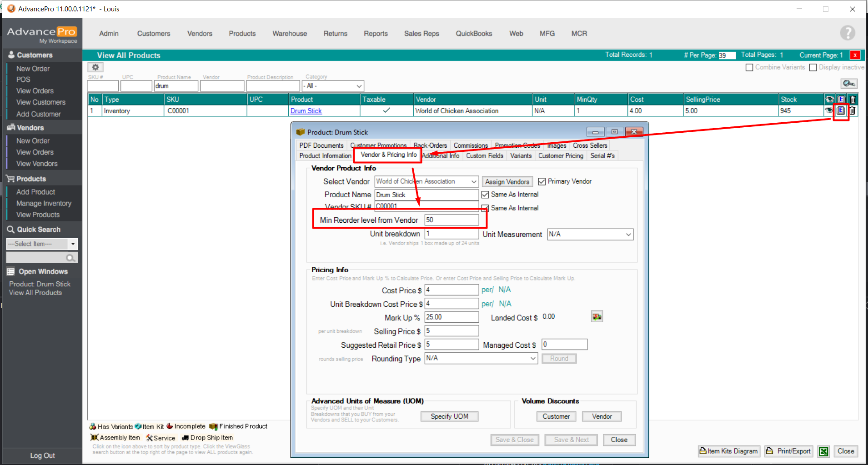The image size is (868, 465).
Task: Switch to the Customer Pricing tab
Action: [x=560, y=155]
